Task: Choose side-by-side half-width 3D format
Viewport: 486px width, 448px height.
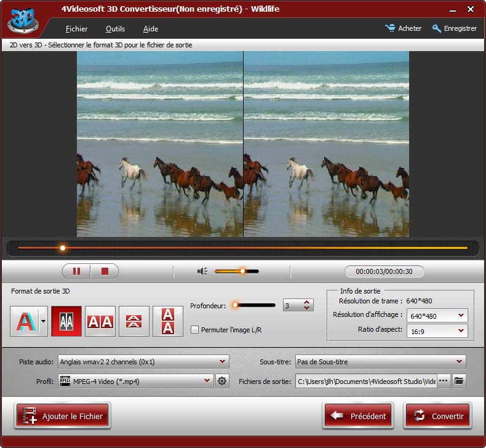Action: pyautogui.click(x=66, y=321)
